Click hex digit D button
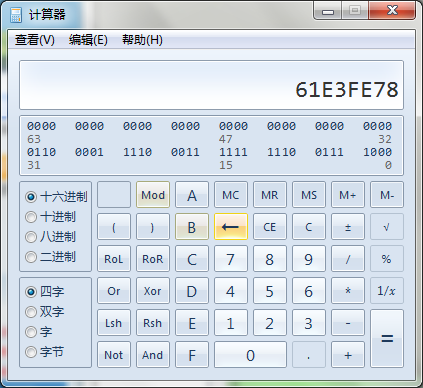Screen dimensions: 423x388 coord(192,291)
